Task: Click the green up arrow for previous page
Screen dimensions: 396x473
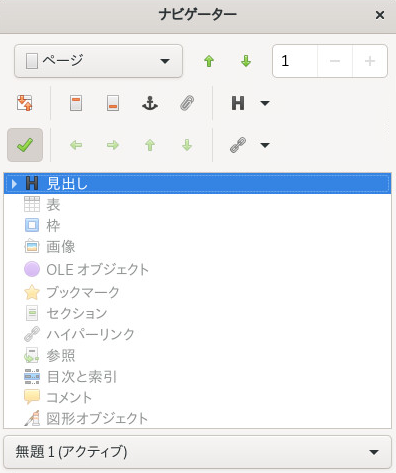Action: click(x=209, y=61)
